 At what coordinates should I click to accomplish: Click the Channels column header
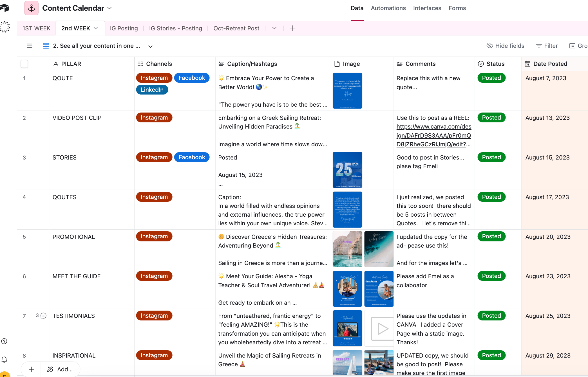(175, 64)
